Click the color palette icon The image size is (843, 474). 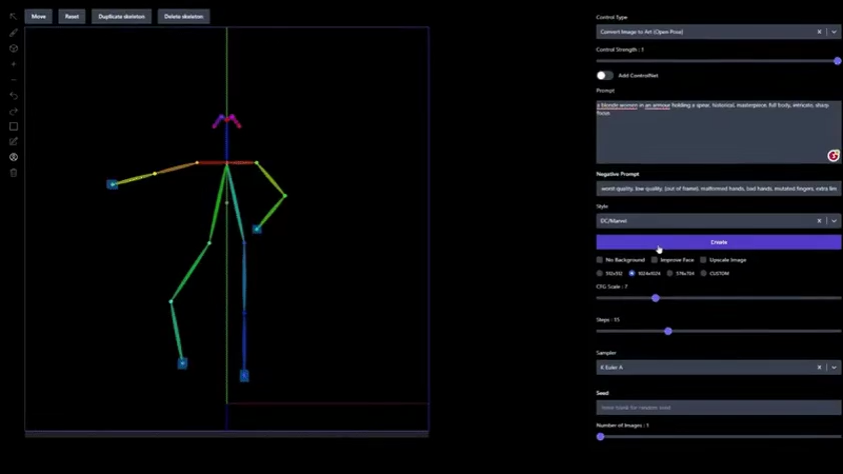[x=13, y=48]
